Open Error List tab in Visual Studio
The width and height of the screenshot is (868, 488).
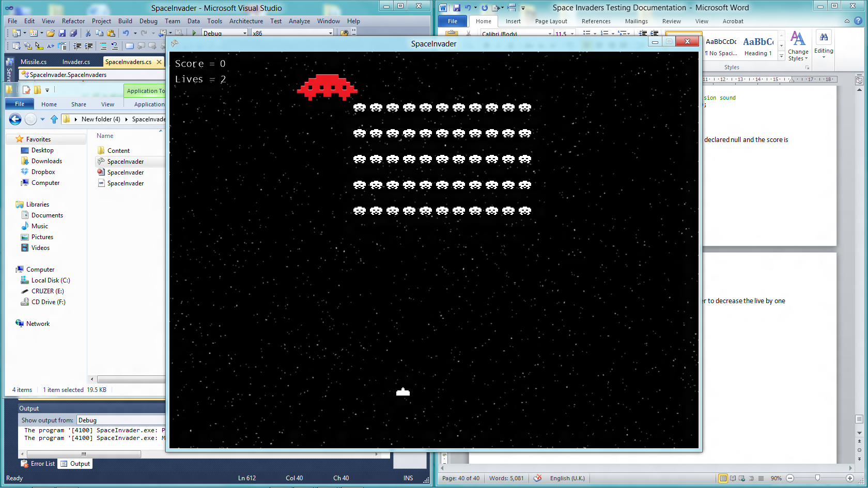38,464
